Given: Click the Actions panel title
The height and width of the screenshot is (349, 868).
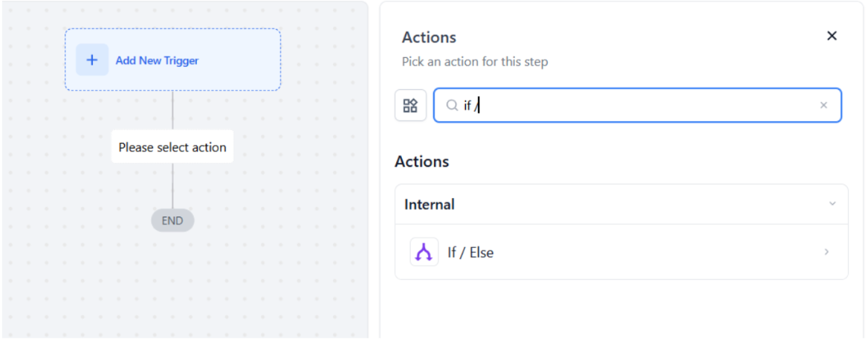Looking at the screenshot, I should [429, 37].
